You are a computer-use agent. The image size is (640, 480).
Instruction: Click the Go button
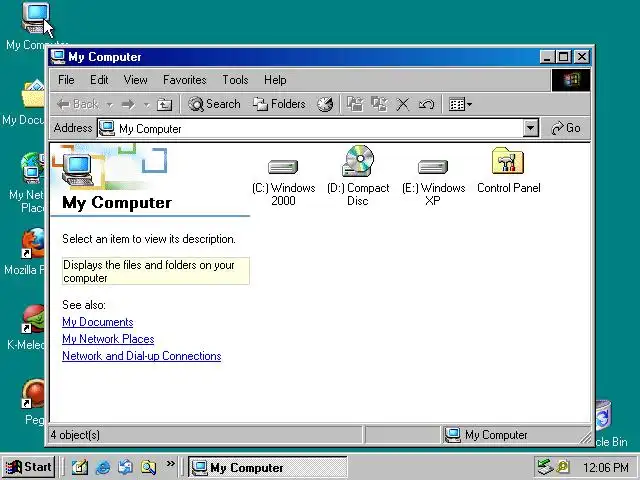[x=566, y=128]
